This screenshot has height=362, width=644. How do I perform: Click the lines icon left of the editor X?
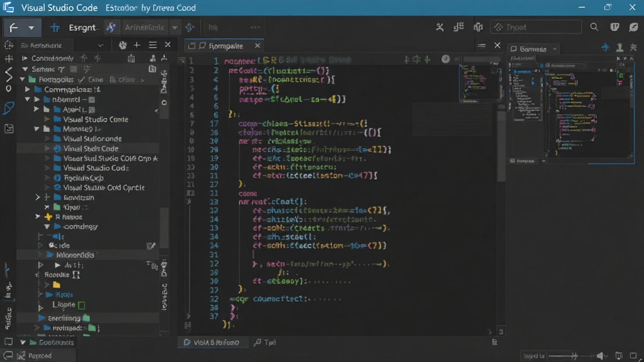click(x=481, y=45)
